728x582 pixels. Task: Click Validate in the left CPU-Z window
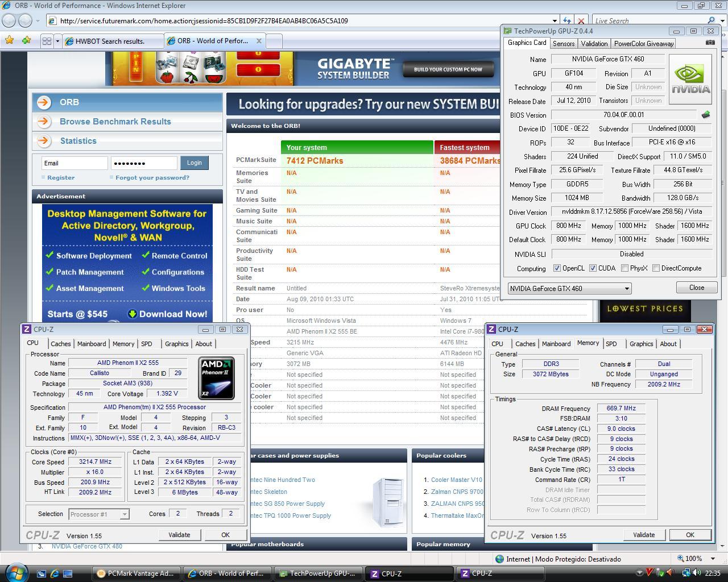point(179,535)
